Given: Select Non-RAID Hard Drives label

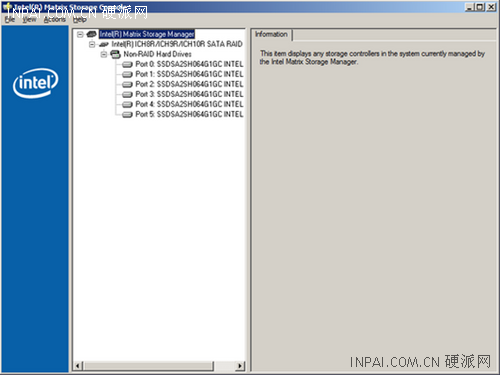Looking at the screenshot, I should [x=157, y=54].
